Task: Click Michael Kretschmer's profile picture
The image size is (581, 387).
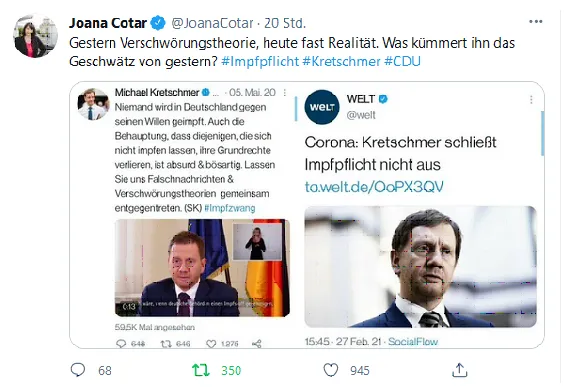Action: pyautogui.click(x=93, y=104)
